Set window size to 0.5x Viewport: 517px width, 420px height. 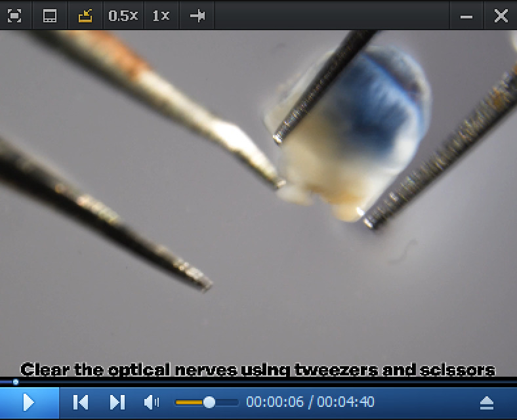point(123,16)
